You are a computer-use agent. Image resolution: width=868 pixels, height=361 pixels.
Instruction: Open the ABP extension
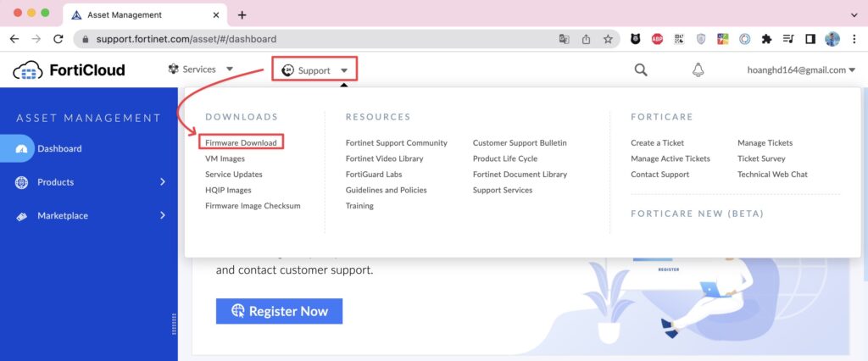tap(657, 39)
